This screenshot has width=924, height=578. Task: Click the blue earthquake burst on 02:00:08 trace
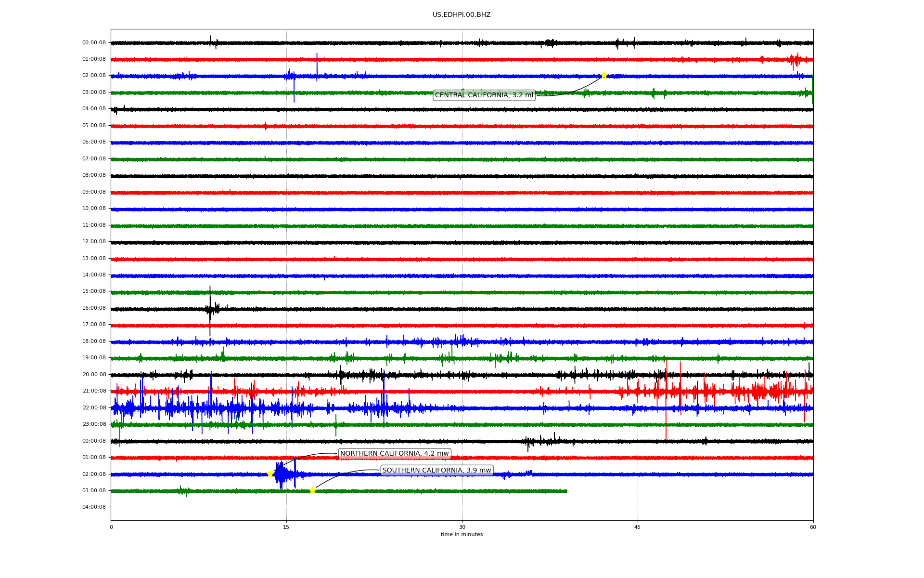[x=282, y=474]
